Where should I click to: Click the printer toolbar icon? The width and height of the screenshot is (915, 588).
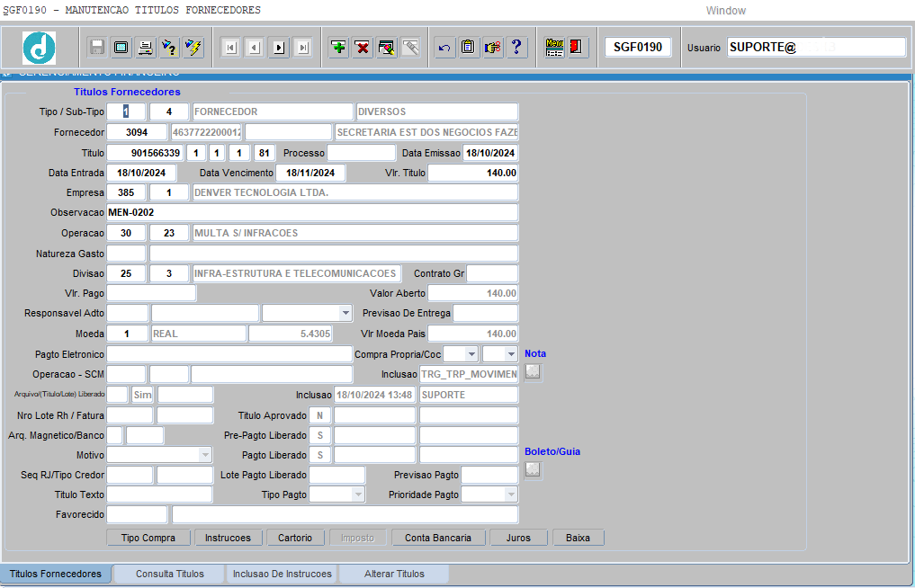[x=146, y=48]
